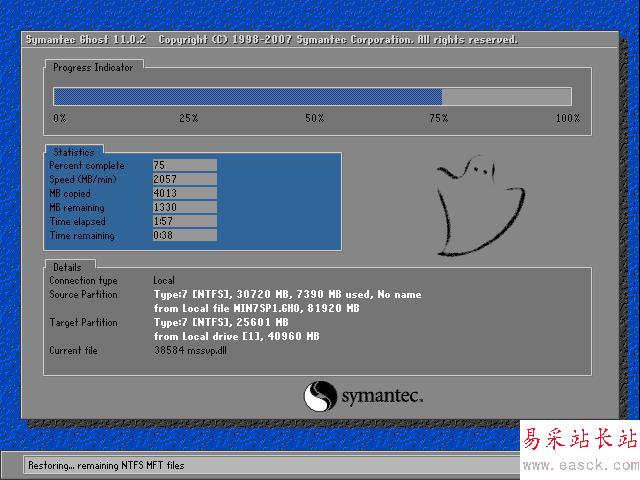Click current file '38584 mssvp.dll'
This screenshot has width=640, height=480.
point(190,350)
